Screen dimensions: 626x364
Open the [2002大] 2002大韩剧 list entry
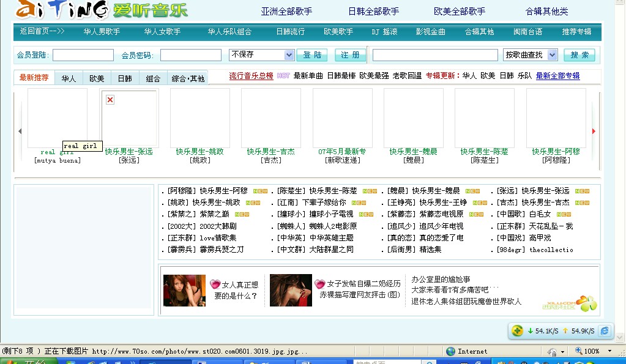pos(202,226)
